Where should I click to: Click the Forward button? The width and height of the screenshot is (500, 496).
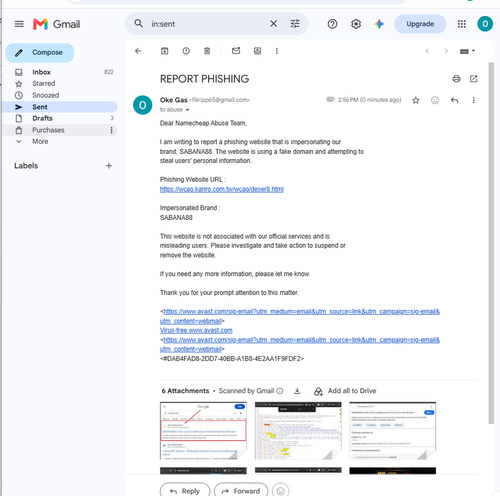pos(241,491)
